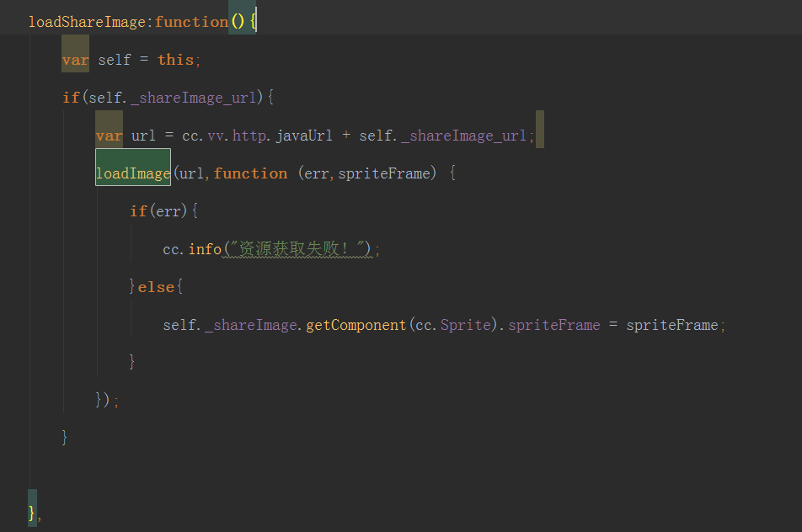Click the getComponent method call

coord(356,325)
